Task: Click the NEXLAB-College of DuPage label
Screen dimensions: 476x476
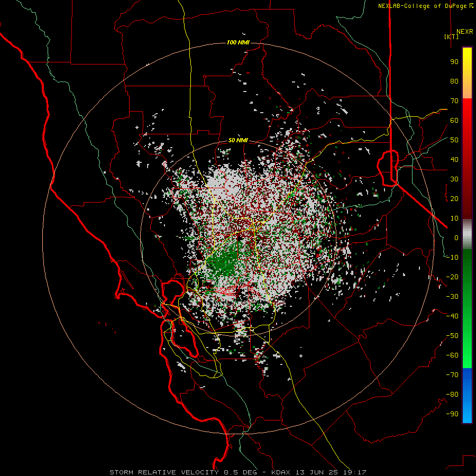Action: tap(423, 6)
